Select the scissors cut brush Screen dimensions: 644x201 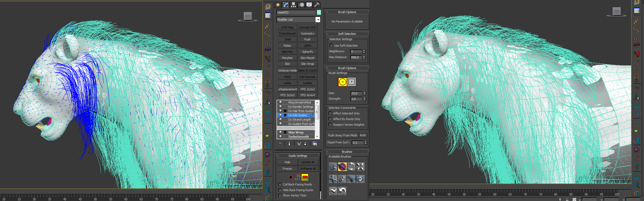(x=333, y=179)
